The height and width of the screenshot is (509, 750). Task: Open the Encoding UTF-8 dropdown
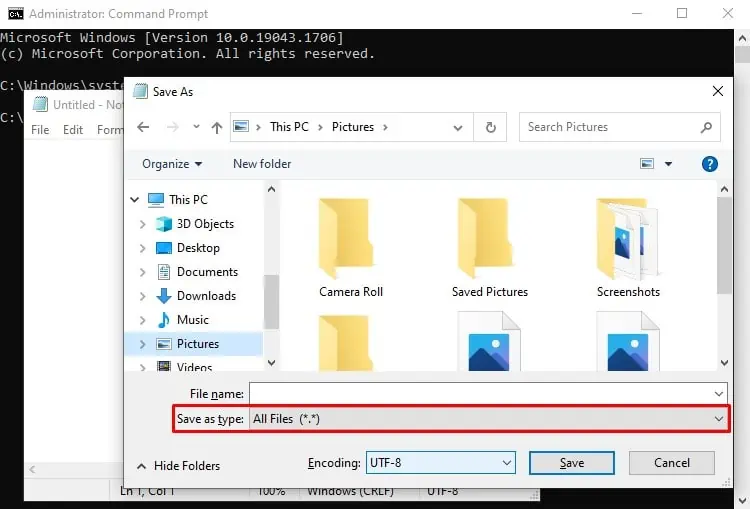tap(441, 463)
